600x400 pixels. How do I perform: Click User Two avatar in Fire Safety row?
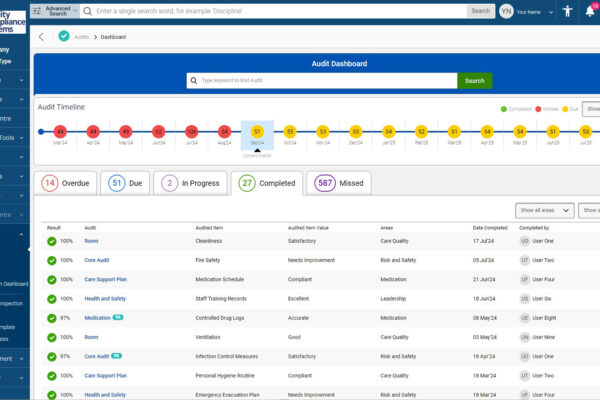click(x=525, y=260)
